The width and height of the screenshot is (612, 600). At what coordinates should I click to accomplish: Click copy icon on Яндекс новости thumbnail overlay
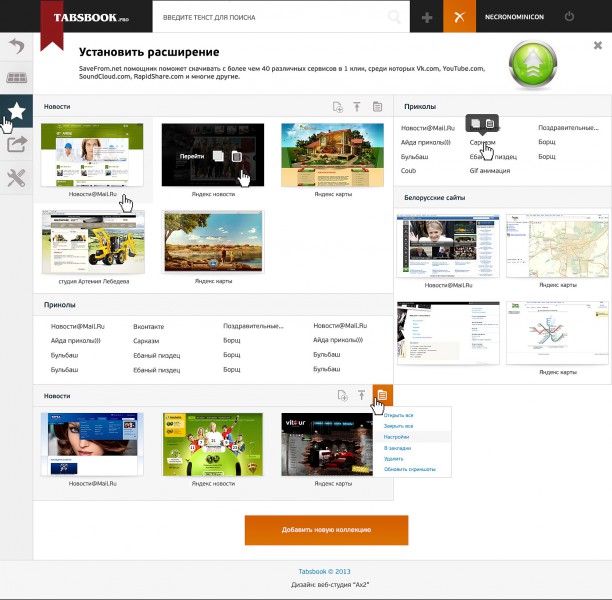coord(218,156)
